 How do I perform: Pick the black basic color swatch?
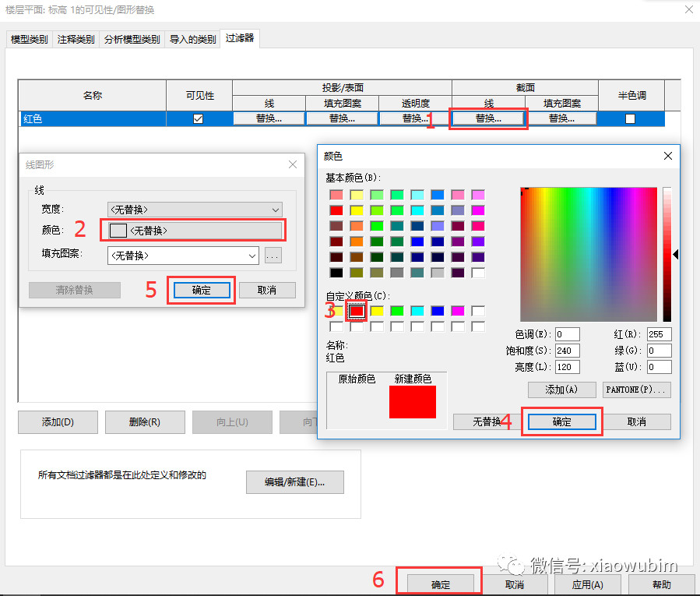tap(336, 273)
